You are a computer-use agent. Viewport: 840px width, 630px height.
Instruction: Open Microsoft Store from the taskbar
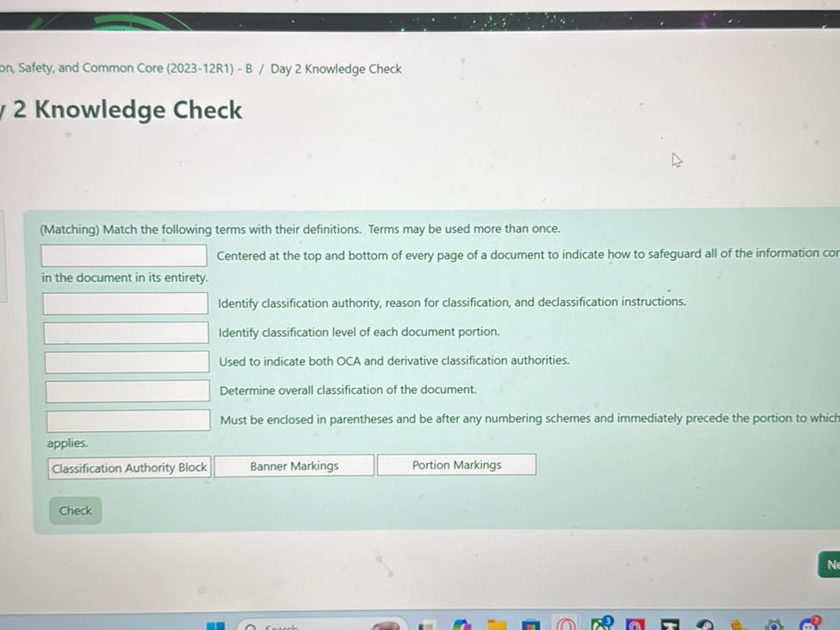pos(531,624)
